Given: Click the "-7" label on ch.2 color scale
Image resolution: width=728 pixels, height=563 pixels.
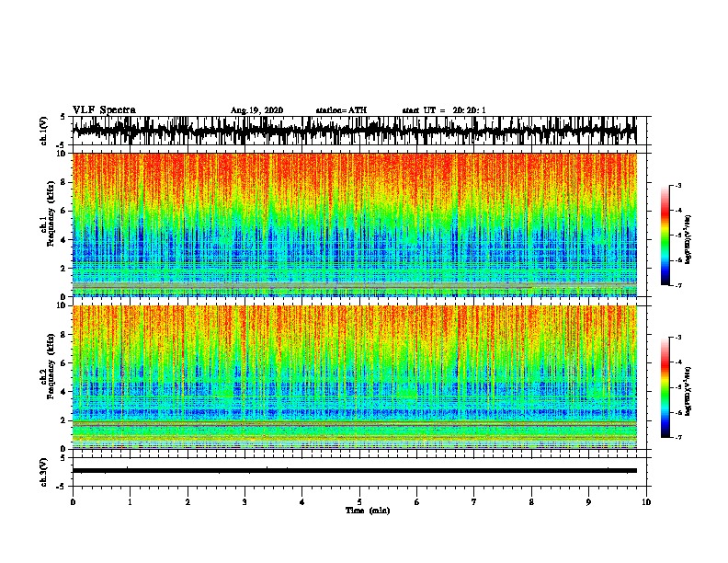Looking at the screenshot, I should point(677,438).
